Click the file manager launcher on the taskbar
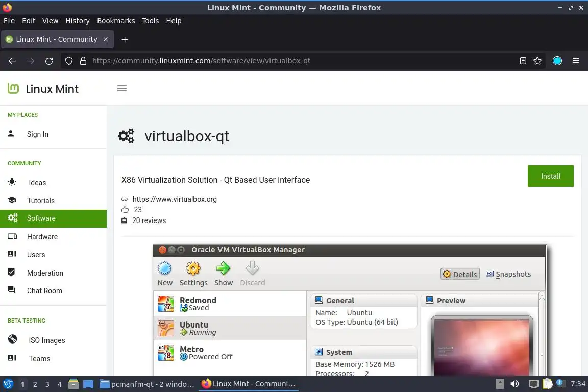Screen dimensions: 588x392 pos(73,384)
